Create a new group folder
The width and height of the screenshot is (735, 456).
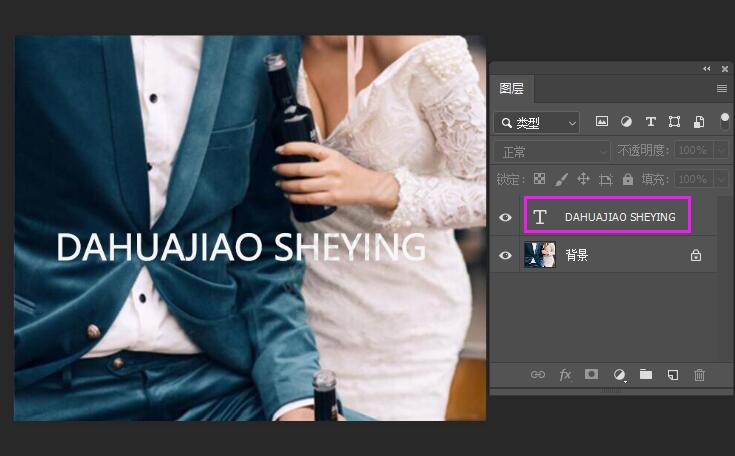(646, 374)
